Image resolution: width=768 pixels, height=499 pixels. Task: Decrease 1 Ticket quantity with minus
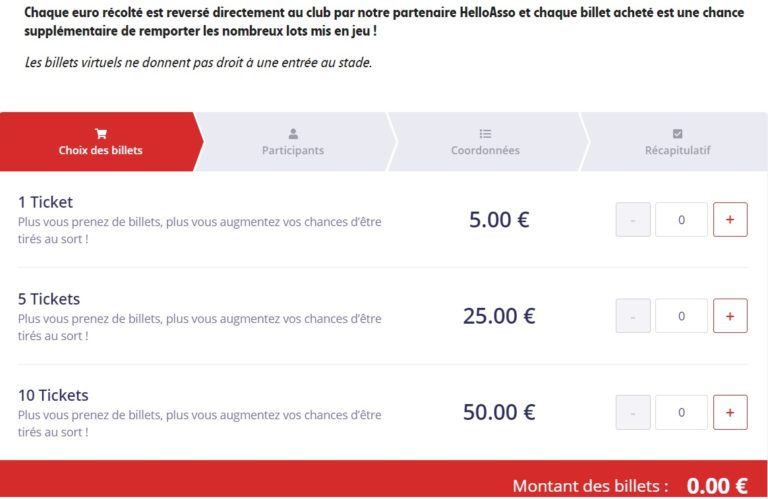[633, 220]
